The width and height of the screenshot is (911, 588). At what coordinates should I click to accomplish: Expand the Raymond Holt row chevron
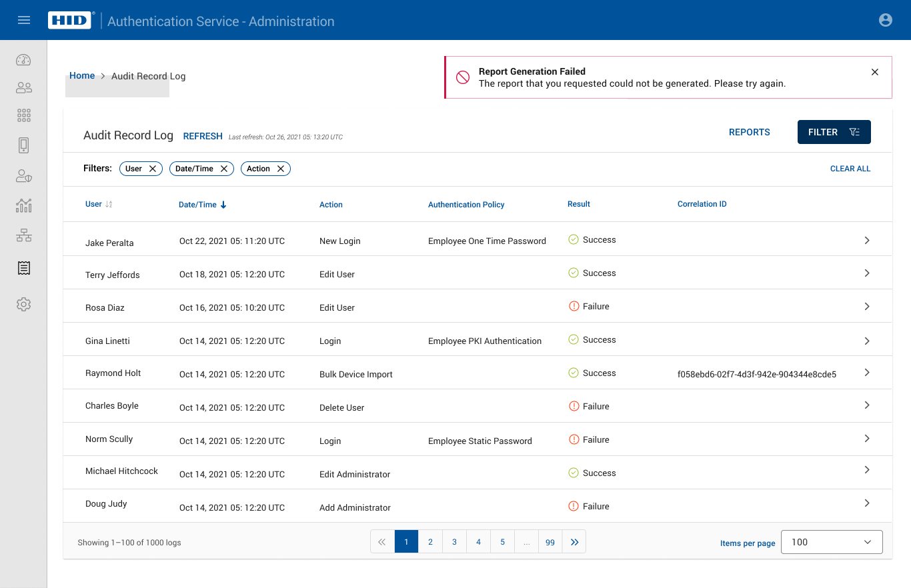(x=867, y=373)
